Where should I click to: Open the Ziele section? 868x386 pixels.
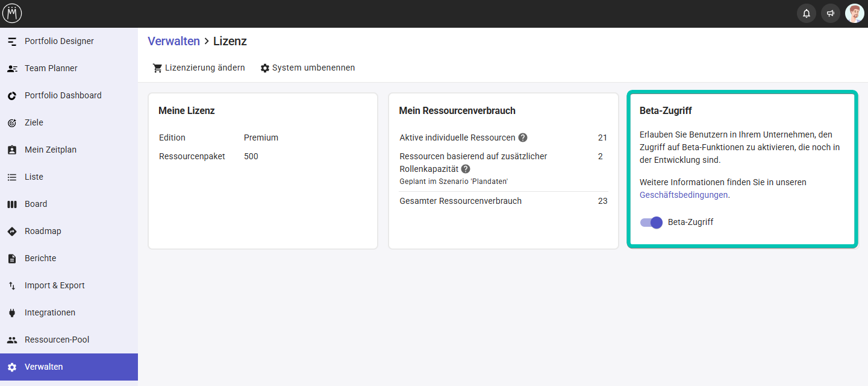[x=34, y=122]
